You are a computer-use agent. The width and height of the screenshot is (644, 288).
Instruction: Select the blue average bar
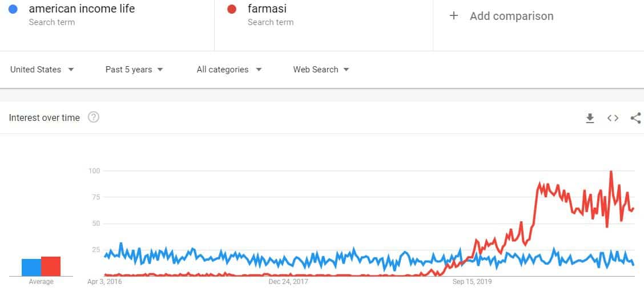pyautogui.click(x=31, y=267)
